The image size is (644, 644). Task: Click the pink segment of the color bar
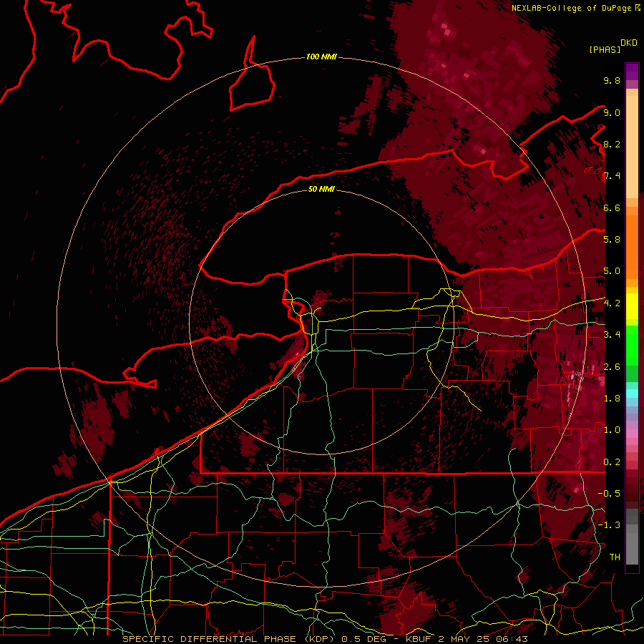tap(632, 434)
